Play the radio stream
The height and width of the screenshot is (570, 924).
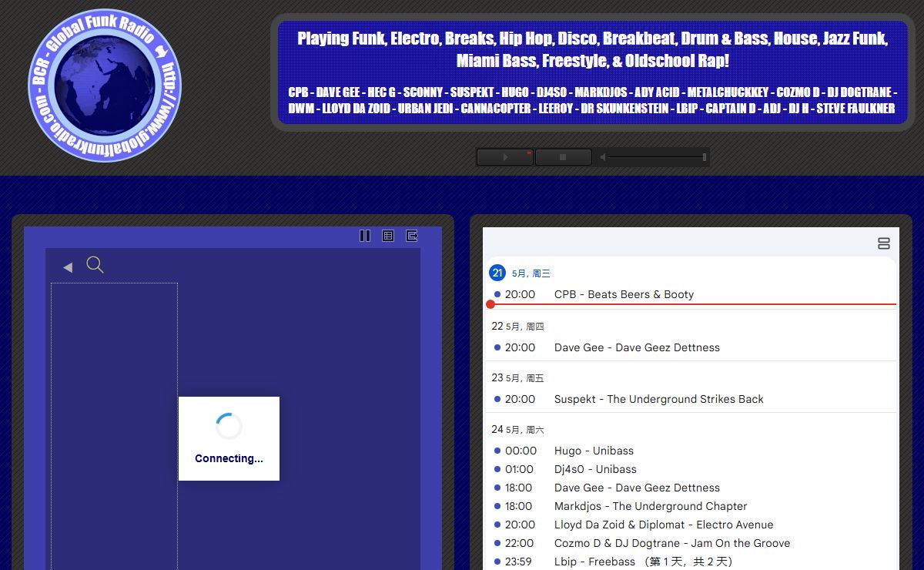pyautogui.click(x=505, y=157)
